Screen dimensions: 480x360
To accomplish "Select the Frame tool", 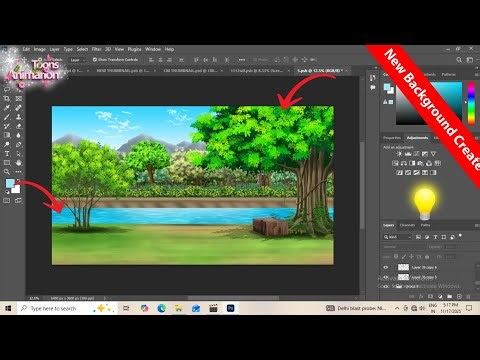I will [x=19, y=98].
